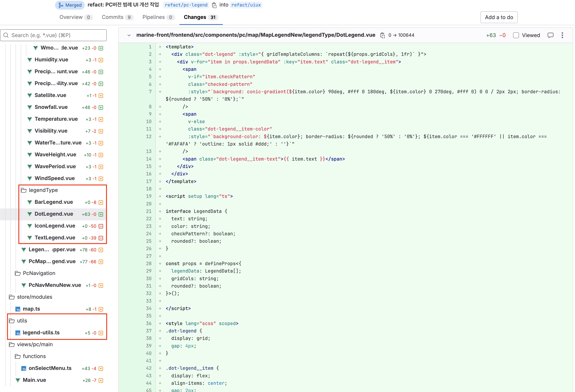This screenshot has width=575, height=392.
Task: Open the file options kebab menu
Action: coord(562,35)
